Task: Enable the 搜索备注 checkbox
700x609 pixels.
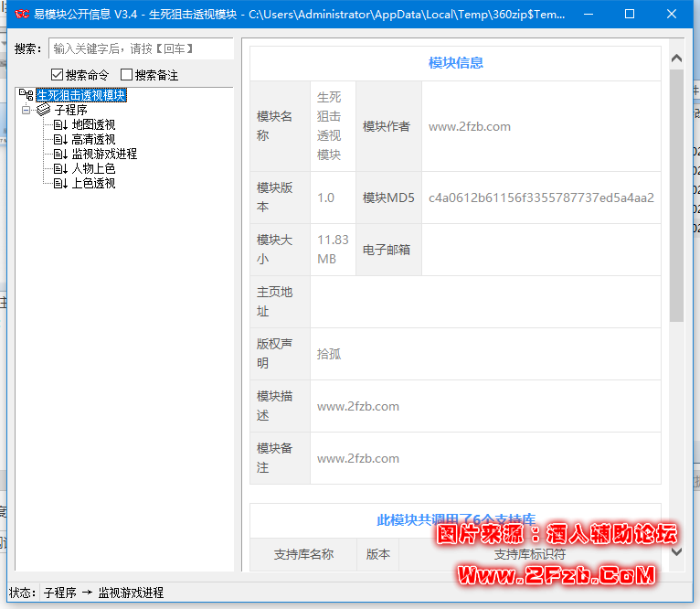Action: tap(127, 75)
